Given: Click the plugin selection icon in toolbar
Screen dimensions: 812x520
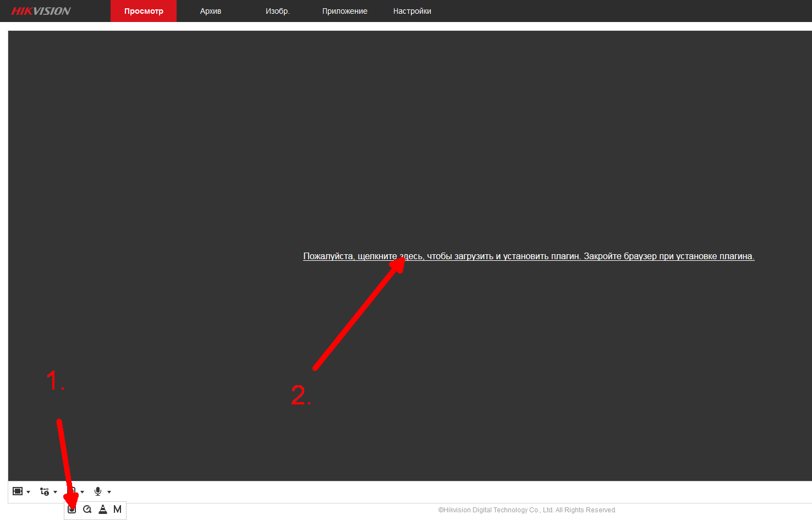Looking at the screenshot, I should [x=72, y=490].
